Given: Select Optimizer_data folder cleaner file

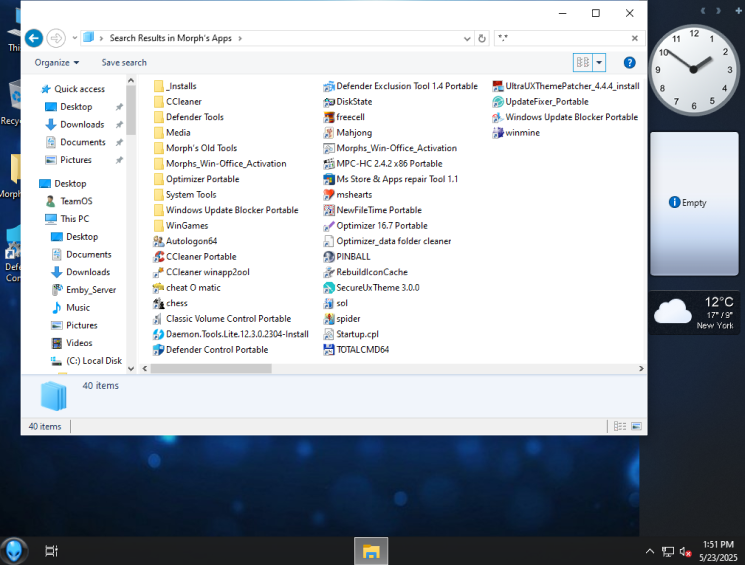Looking at the screenshot, I should click(x=387, y=241).
